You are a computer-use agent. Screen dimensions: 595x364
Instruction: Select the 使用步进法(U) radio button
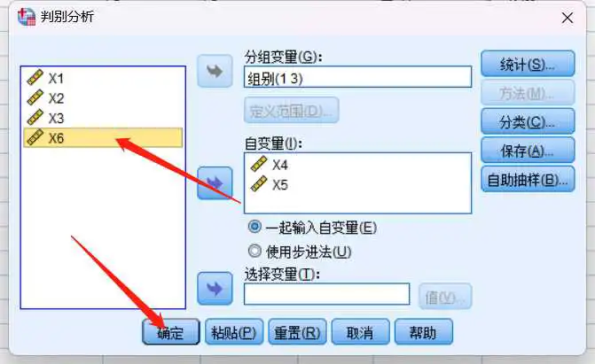pos(254,251)
